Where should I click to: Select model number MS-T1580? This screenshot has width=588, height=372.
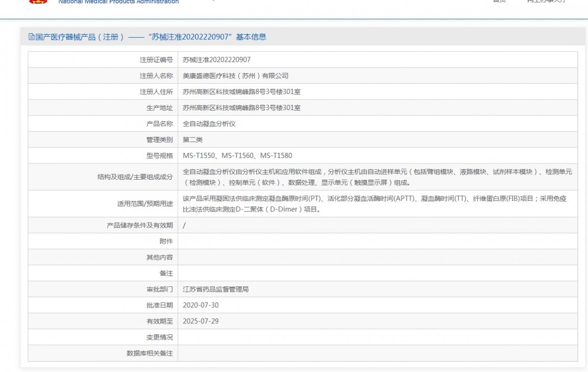pyautogui.click(x=276, y=156)
